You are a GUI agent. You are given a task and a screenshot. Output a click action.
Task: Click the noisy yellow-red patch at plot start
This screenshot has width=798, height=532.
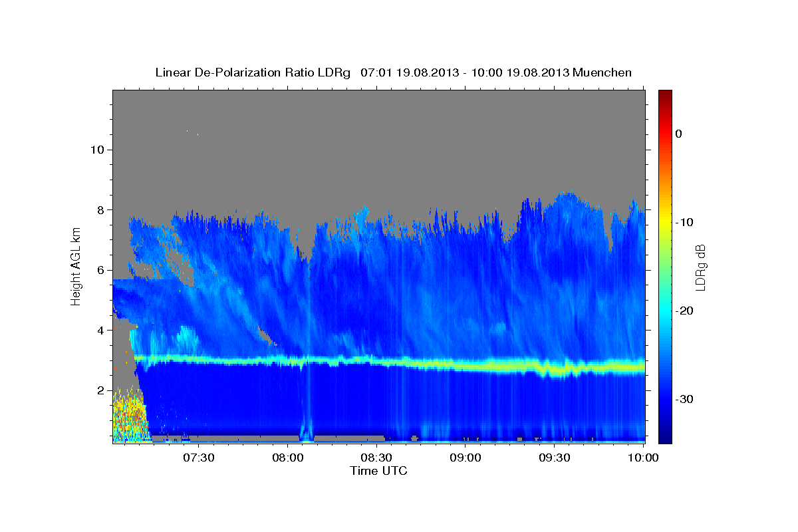tap(129, 416)
